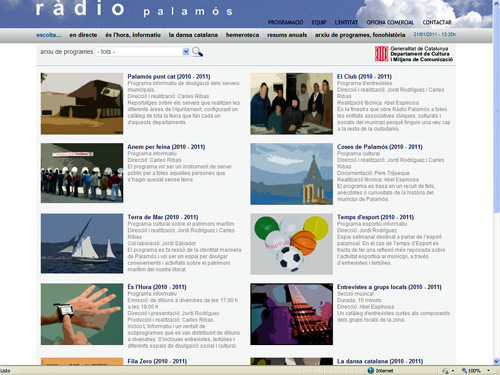Select the en directe tab
Screen dimensions: 500x375
click(83, 35)
